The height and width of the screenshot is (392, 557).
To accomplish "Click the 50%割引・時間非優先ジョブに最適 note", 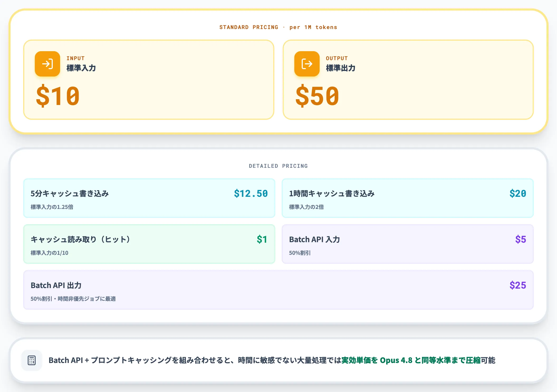I will coord(73,299).
